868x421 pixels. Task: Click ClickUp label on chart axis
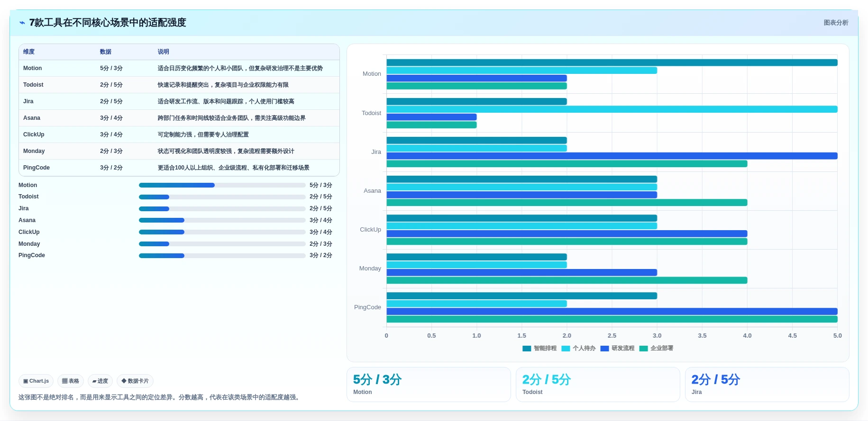[370, 230]
